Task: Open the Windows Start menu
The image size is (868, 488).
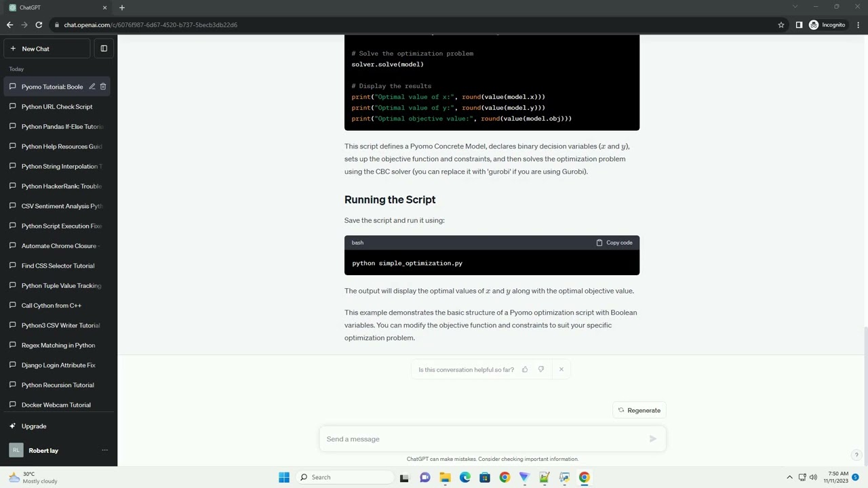Action: pos(284,477)
